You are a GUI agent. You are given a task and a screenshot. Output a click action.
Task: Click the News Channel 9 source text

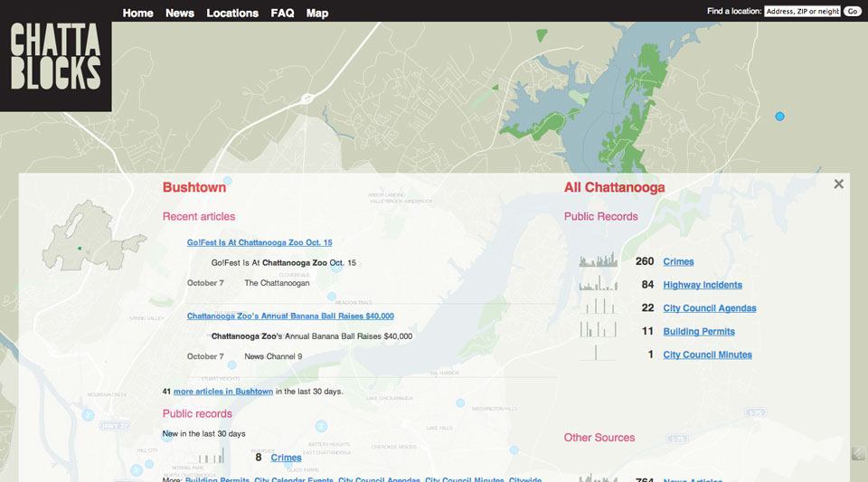[x=273, y=356]
